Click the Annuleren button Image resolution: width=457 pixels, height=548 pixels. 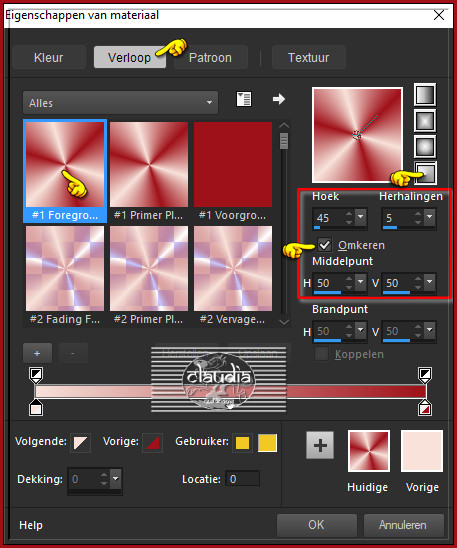click(403, 525)
